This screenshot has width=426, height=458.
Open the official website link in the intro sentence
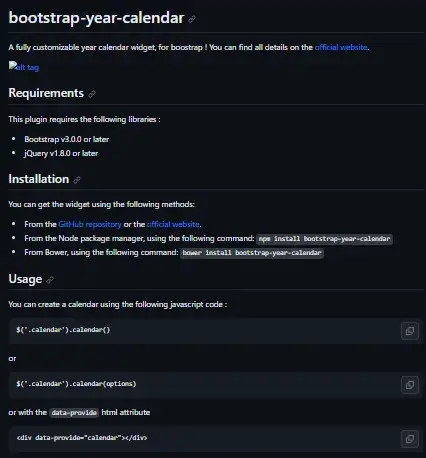pyautogui.click(x=341, y=47)
